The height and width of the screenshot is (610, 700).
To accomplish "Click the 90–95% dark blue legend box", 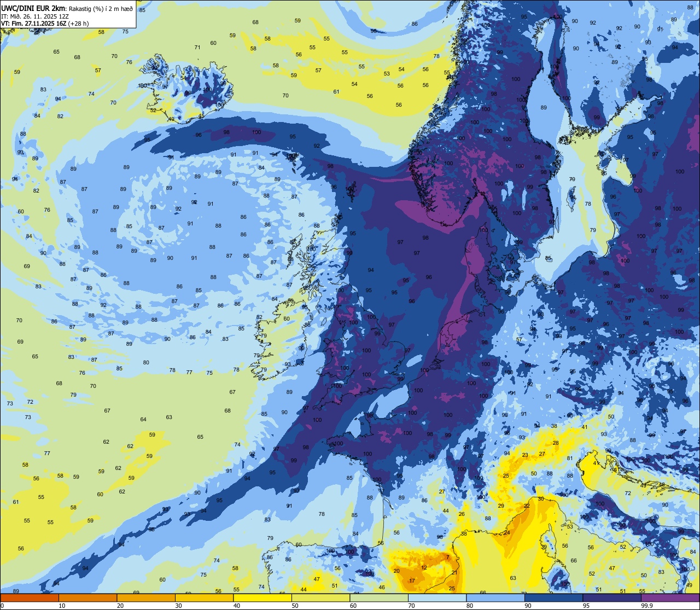I will (553, 597).
